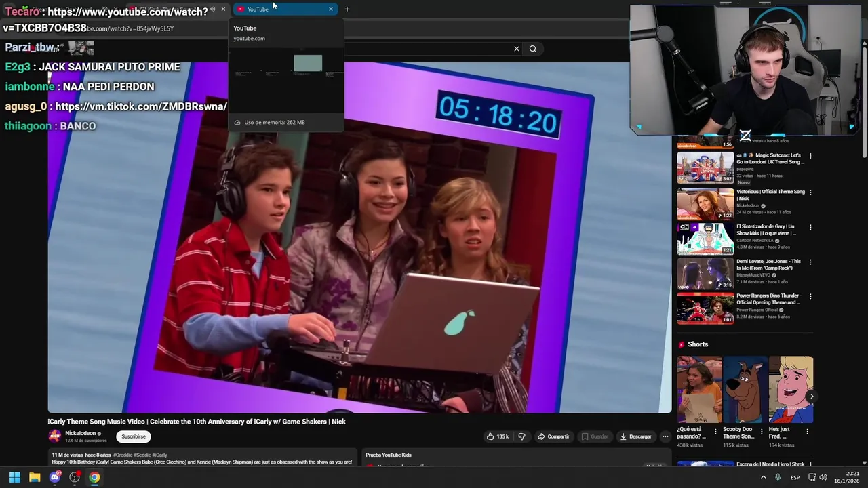This screenshot has height=488, width=868.
Task: Open Discord from the taskbar
Action: pyautogui.click(x=55, y=477)
